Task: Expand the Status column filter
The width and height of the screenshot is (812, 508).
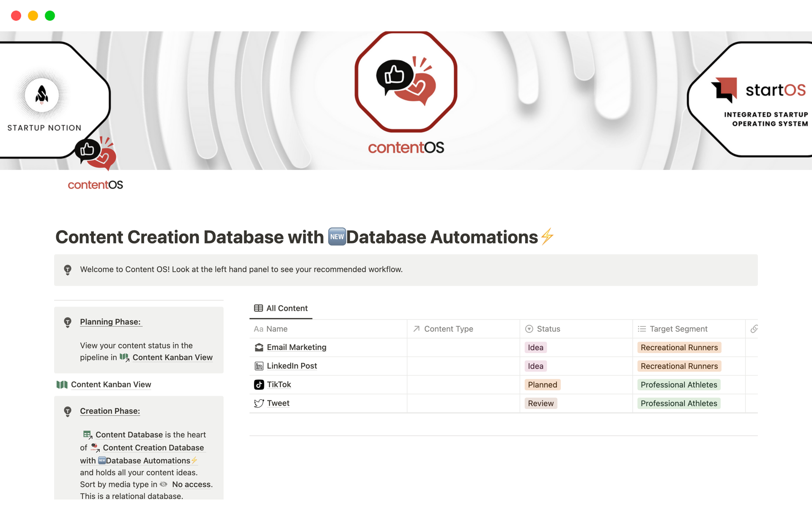Action: (x=549, y=329)
